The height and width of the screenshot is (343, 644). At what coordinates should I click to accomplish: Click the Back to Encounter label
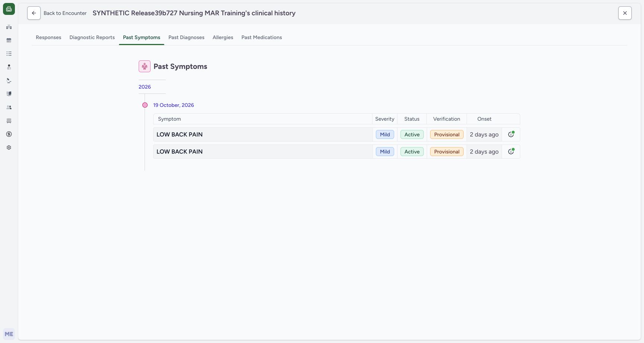click(65, 13)
